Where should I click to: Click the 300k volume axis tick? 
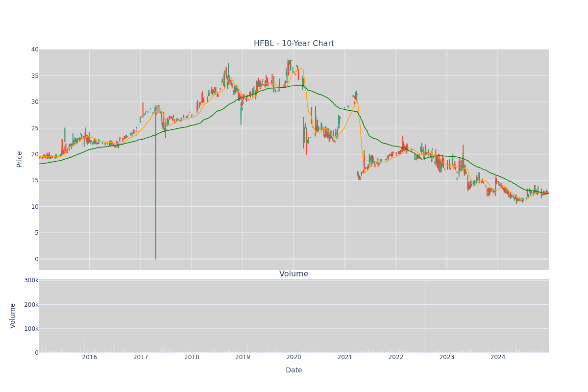tap(32, 280)
